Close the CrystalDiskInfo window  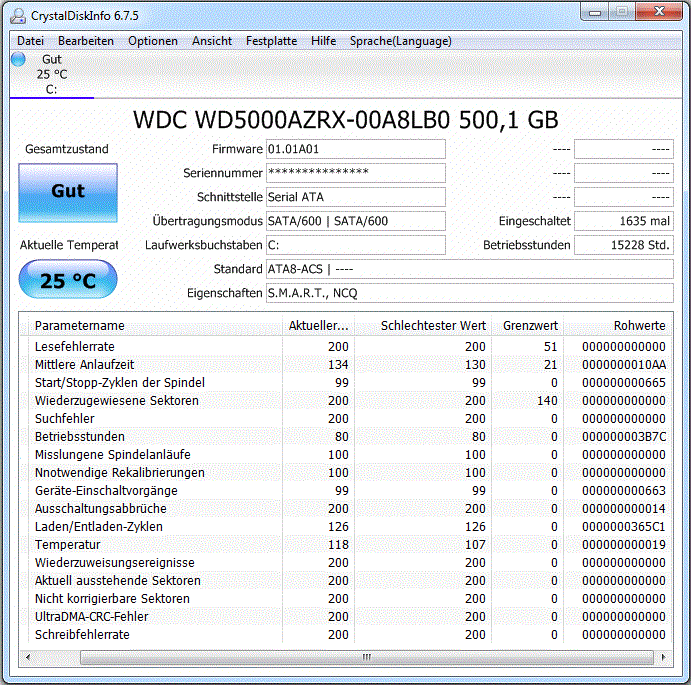click(x=659, y=12)
